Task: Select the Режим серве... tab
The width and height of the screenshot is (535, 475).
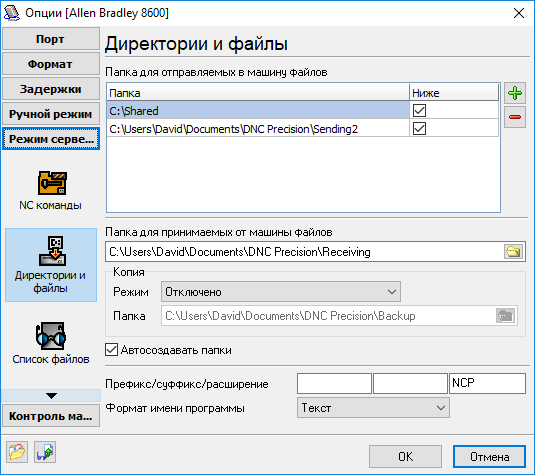Action: click(x=51, y=139)
